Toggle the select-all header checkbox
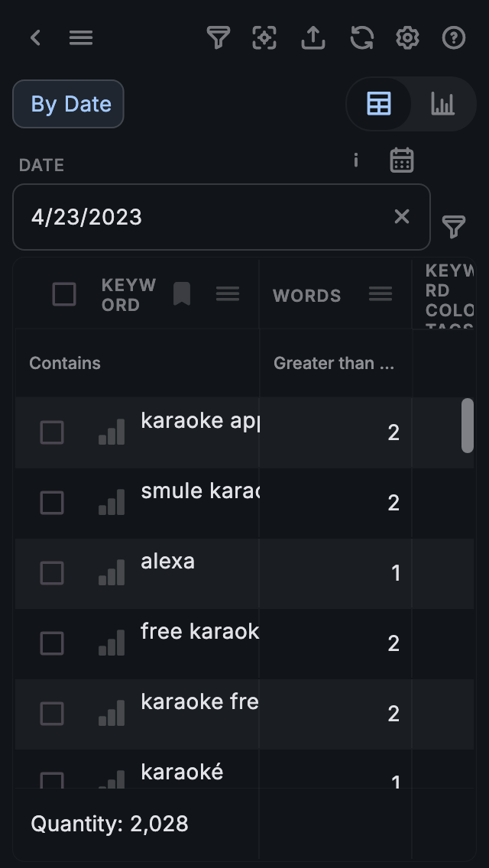This screenshot has height=868, width=489. click(x=64, y=294)
